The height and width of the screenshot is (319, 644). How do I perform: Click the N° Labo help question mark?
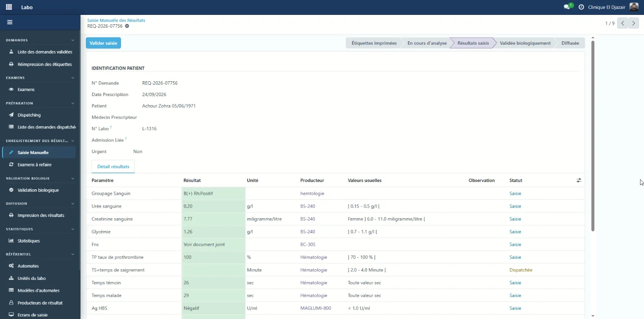[111, 127]
